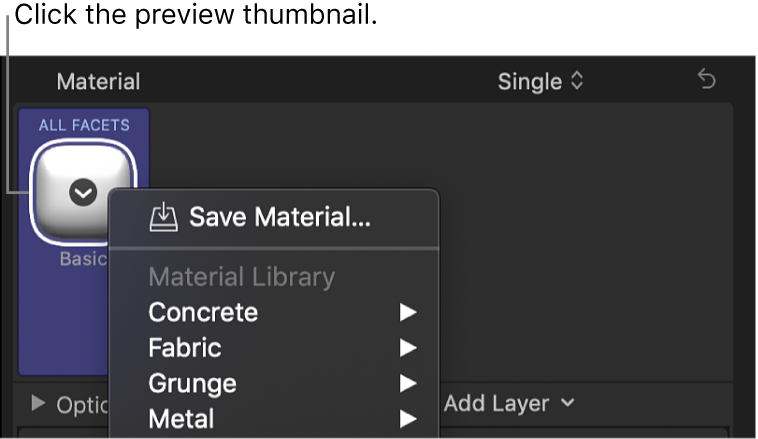This screenshot has height=439, width=758.
Task: Select Concrete in the Material Library
Action: 203,313
